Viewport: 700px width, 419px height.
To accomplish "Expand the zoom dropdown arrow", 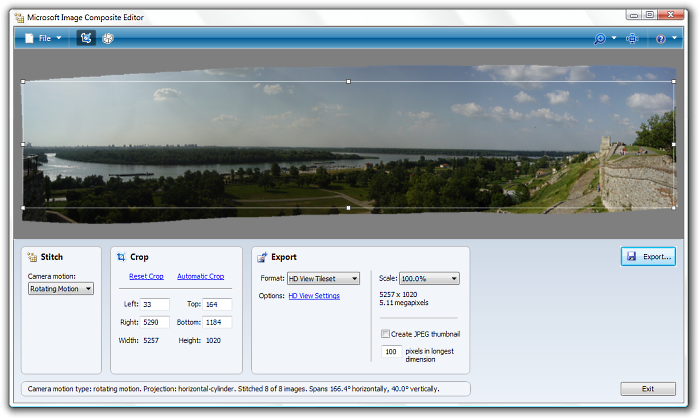I will [x=614, y=38].
